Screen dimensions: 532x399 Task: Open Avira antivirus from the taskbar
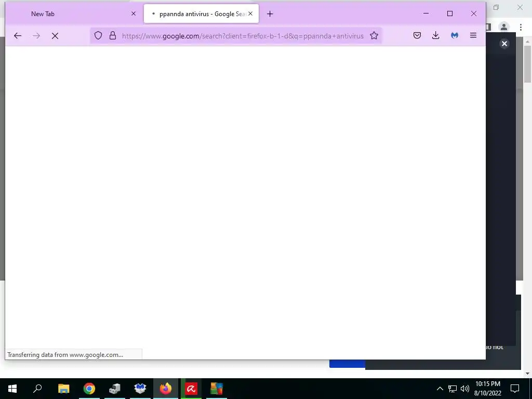pyautogui.click(x=191, y=389)
